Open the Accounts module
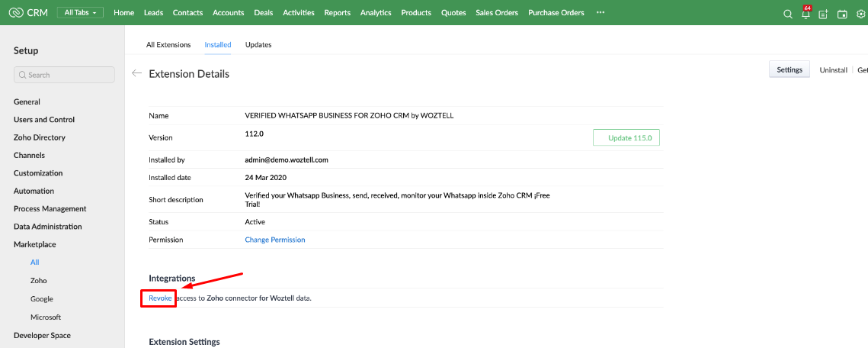Screen dimensions: 868x348 pyautogui.click(x=229, y=13)
